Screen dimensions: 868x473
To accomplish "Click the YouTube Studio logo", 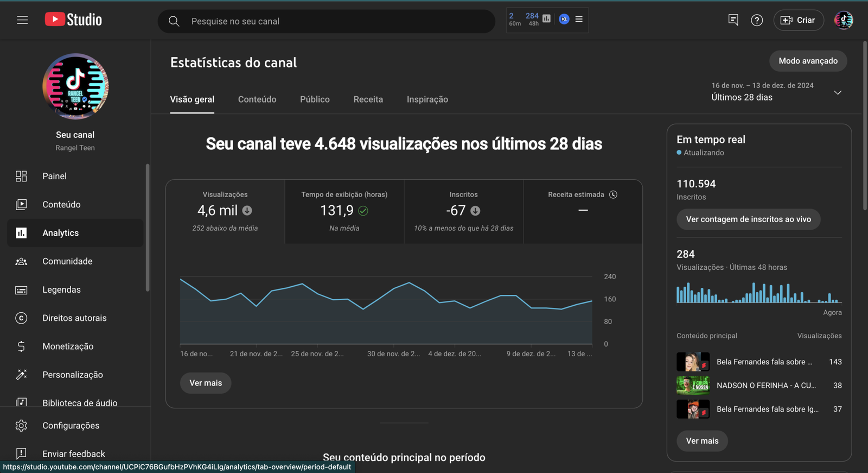I will click(73, 20).
